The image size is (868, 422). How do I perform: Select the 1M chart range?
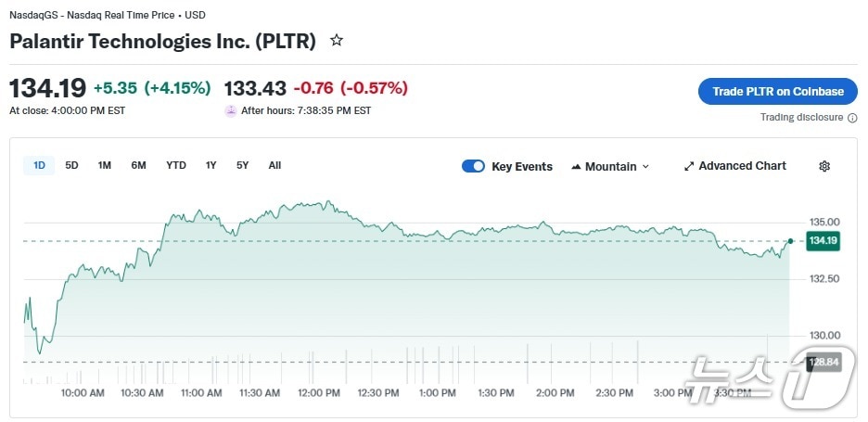pos(105,166)
